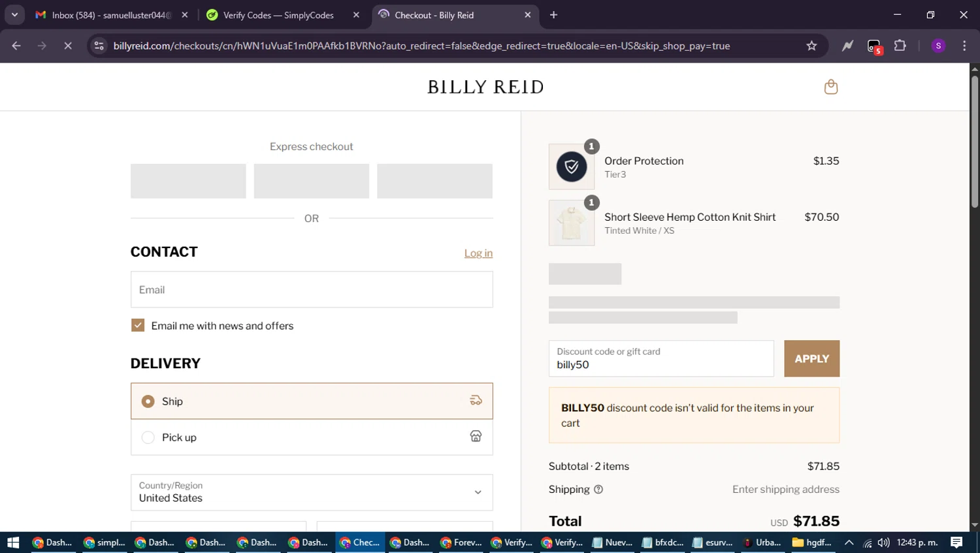Click the third express checkout button placeholder
980x553 pixels.
pyautogui.click(x=434, y=181)
